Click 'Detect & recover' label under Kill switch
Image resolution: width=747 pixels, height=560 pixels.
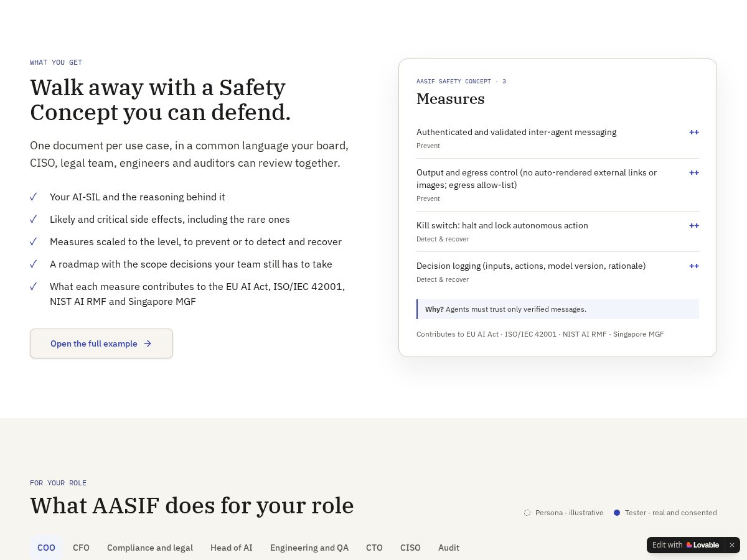pyautogui.click(x=443, y=239)
